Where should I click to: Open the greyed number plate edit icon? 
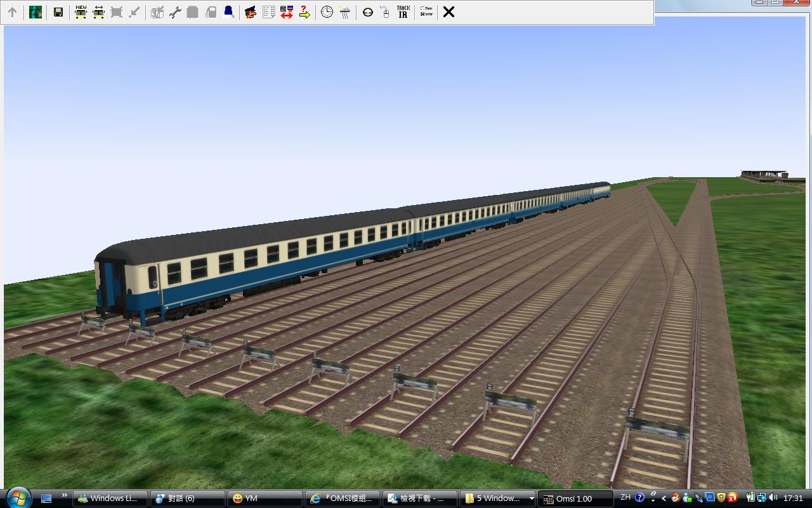157,12
